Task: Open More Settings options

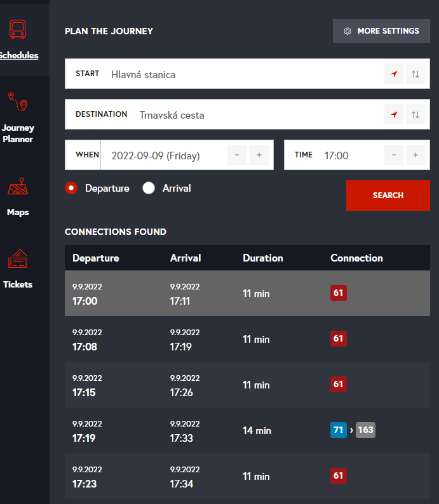Action: coord(381,31)
